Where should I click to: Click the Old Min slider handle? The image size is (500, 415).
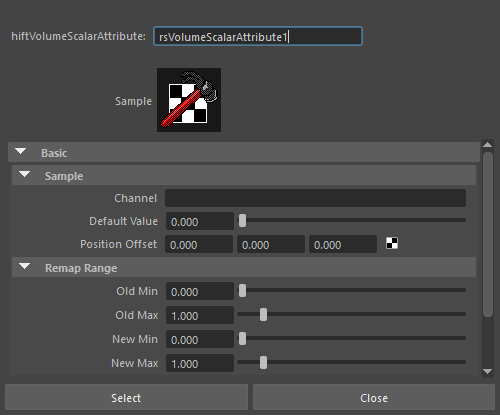[242, 291]
